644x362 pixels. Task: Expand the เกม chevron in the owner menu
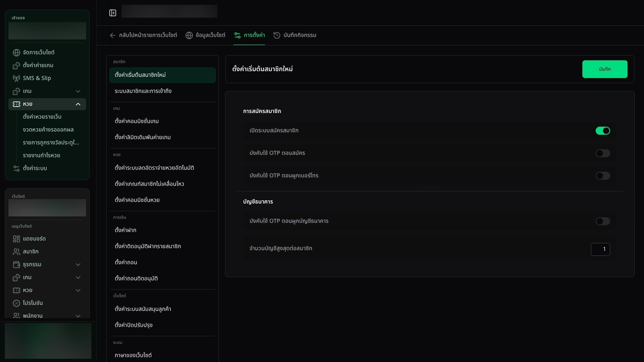(78, 91)
